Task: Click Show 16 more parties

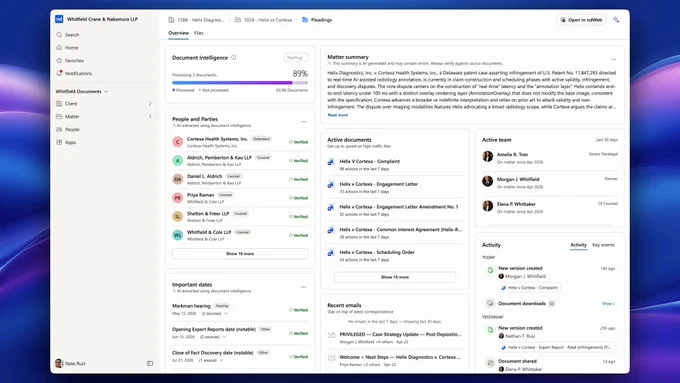Action: (240, 254)
